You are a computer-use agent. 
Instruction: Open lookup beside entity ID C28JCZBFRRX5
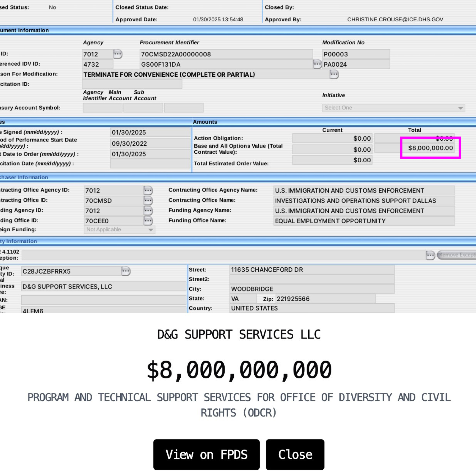click(x=126, y=271)
